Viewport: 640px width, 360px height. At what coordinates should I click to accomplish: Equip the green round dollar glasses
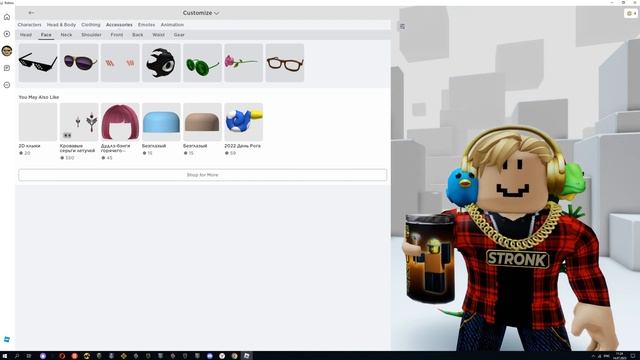click(202, 63)
